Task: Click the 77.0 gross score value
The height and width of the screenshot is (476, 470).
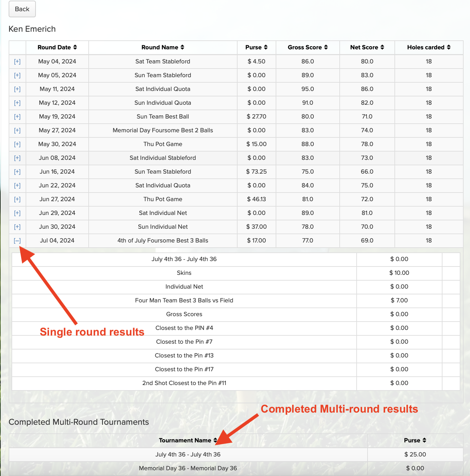Action: 308,241
